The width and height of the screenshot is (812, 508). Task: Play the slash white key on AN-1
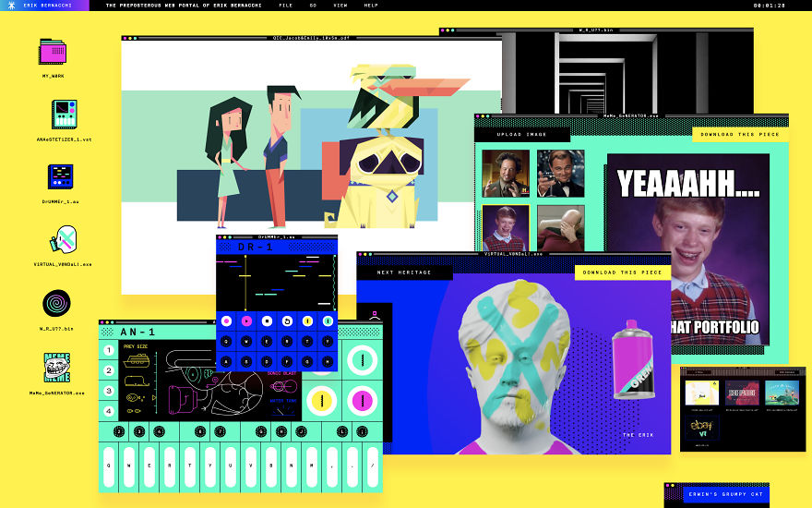pos(373,466)
